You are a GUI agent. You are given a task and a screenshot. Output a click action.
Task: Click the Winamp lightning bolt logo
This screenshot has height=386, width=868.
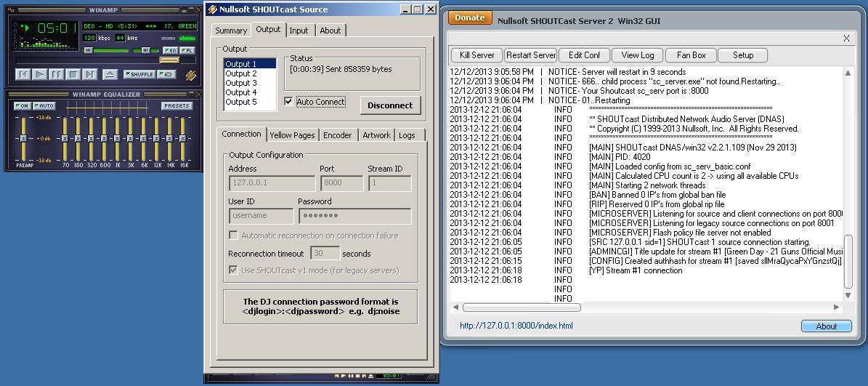(x=190, y=75)
